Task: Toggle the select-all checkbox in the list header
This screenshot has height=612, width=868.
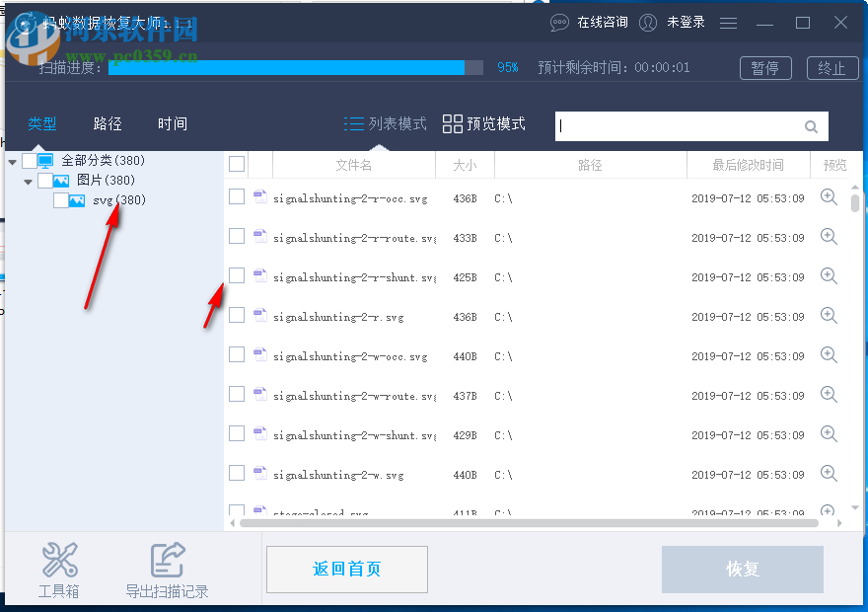Action: 237,163
